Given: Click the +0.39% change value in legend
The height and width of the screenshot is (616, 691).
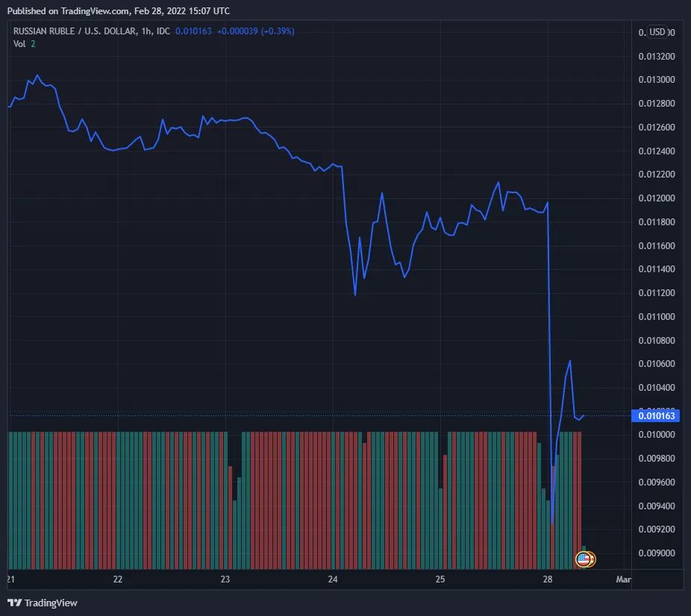Looking at the screenshot, I should (x=279, y=31).
